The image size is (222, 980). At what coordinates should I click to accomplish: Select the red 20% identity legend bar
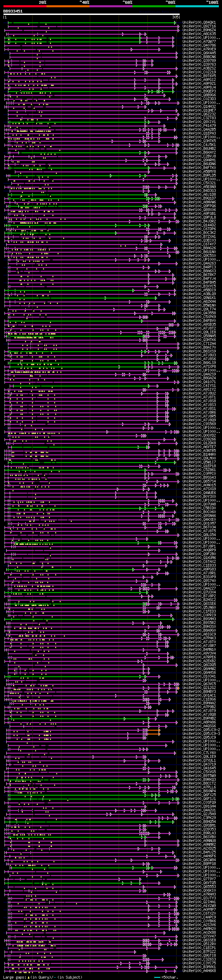25,6
